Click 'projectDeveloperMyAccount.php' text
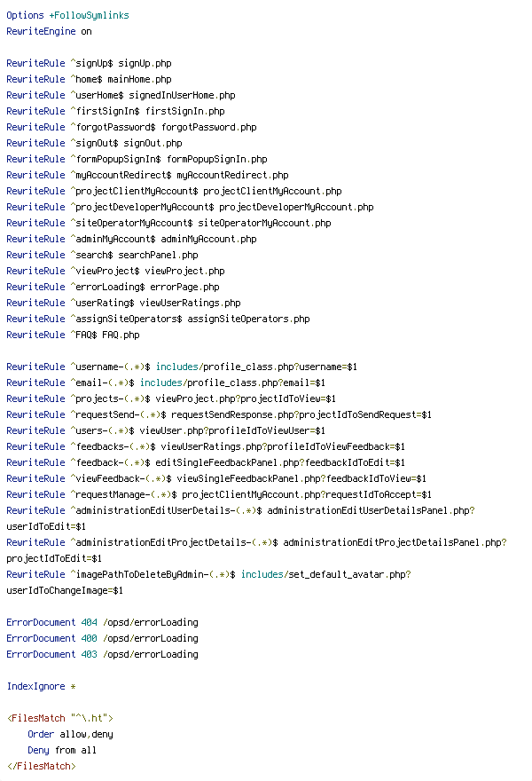This screenshot has height=781, width=532. [x=297, y=207]
